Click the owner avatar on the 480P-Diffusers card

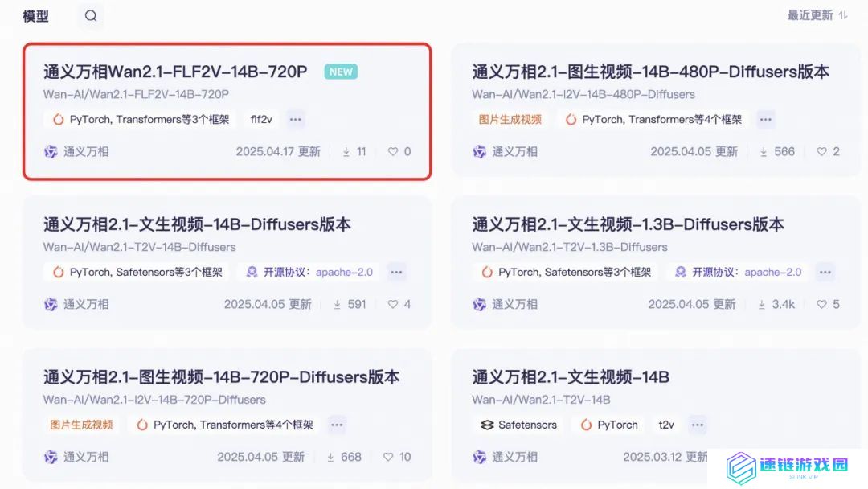tap(479, 152)
